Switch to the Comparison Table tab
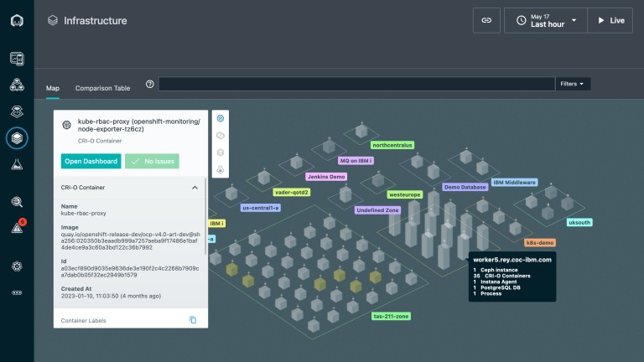This screenshot has width=644, height=362. click(102, 87)
